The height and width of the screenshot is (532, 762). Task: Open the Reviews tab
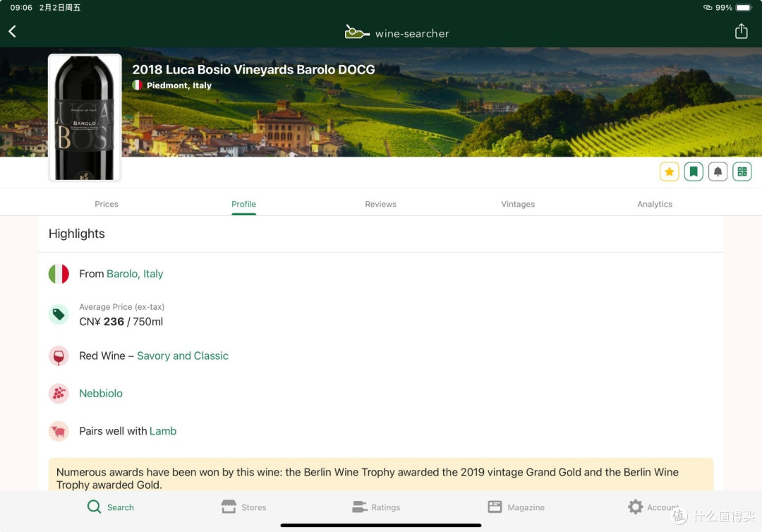coord(380,204)
